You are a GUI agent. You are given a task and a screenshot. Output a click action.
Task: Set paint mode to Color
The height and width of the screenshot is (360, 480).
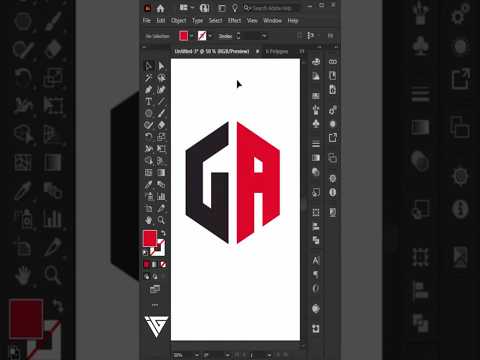pyautogui.click(x=146, y=265)
